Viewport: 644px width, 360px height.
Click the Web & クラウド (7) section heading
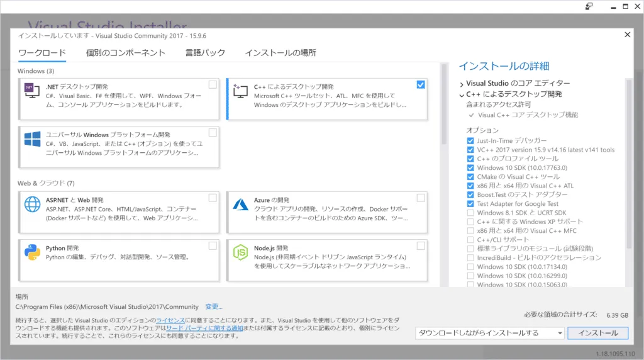coord(46,183)
